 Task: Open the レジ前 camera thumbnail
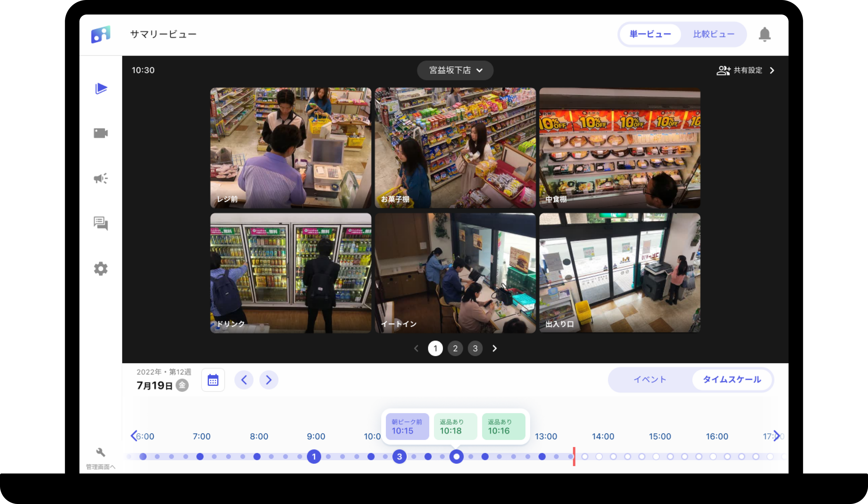pyautogui.click(x=291, y=148)
